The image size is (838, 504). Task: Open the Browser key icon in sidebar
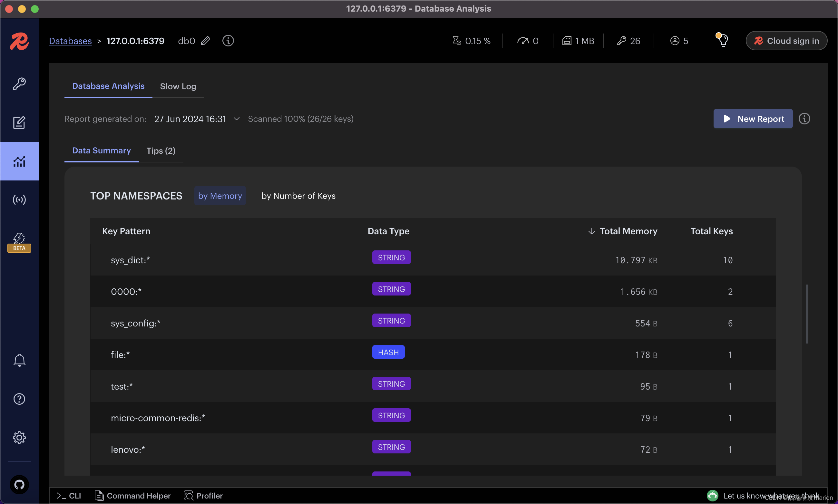[19, 83]
